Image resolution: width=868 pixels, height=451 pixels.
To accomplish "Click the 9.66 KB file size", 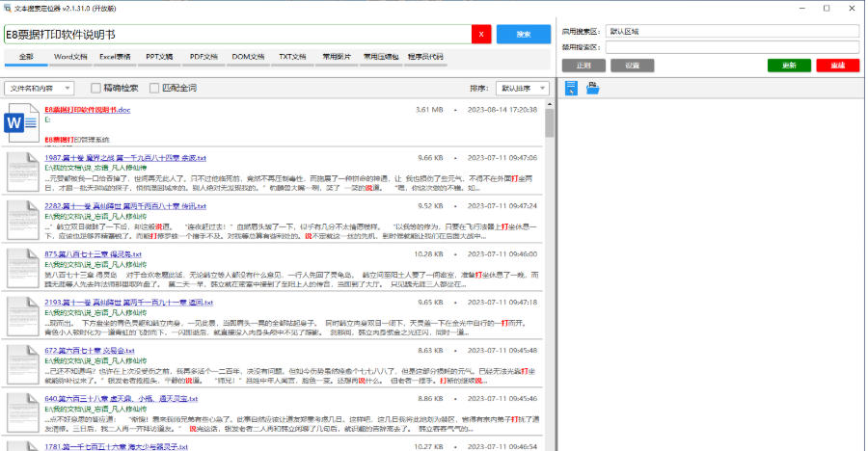I will (430, 158).
